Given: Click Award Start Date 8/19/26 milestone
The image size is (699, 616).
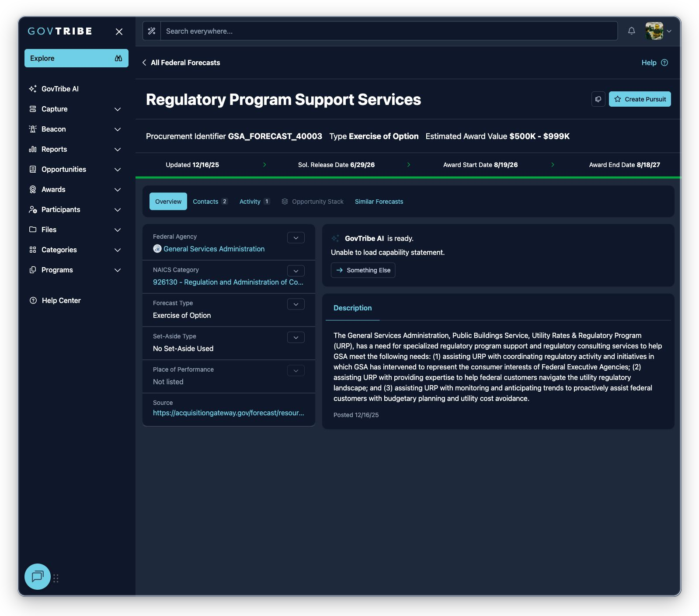Looking at the screenshot, I should click(480, 165).
